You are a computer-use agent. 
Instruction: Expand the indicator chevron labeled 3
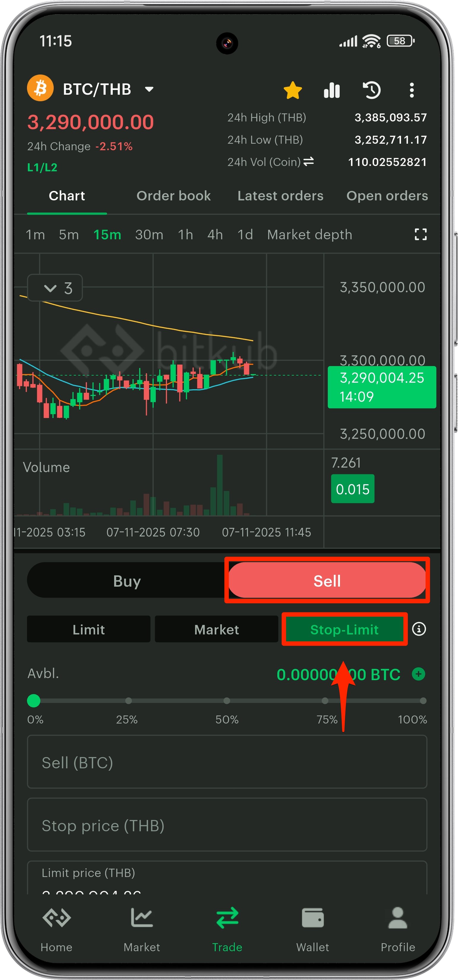point(55,288)
